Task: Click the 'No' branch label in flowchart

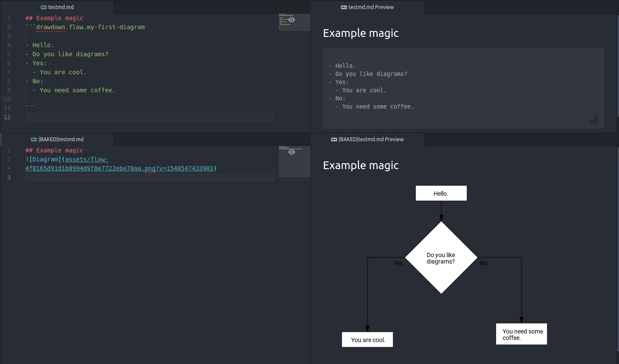Action: [484, 263]
